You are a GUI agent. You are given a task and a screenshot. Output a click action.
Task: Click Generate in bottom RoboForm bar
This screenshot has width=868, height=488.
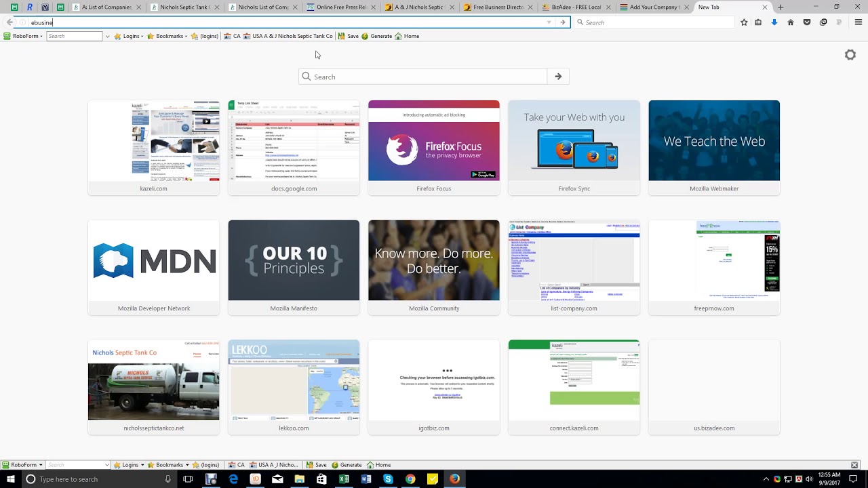coord(347,465)
